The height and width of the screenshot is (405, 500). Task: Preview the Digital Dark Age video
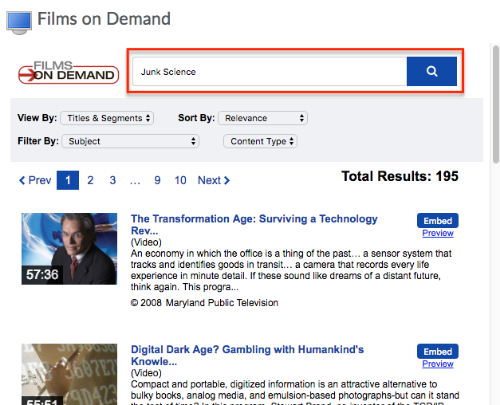pos(438,364)
